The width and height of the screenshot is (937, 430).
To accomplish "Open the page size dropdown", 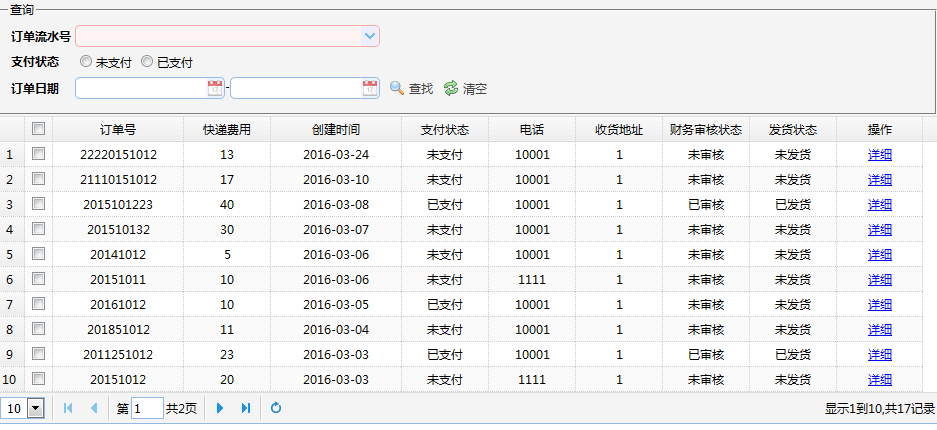I will (x=36, y=408).
